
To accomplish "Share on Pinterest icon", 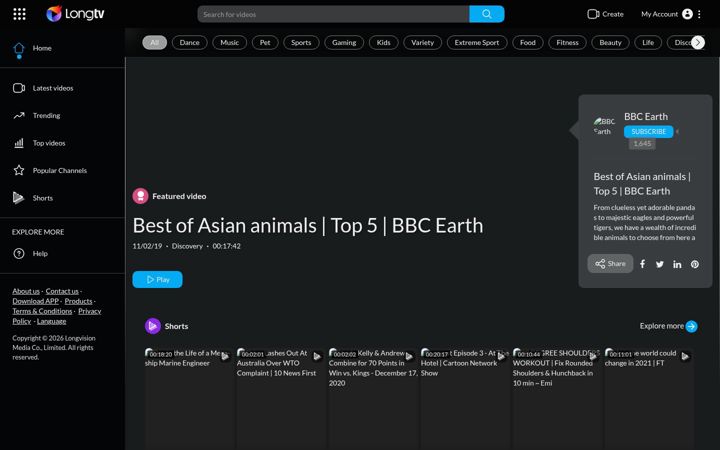I will click(x=695, y=264).
